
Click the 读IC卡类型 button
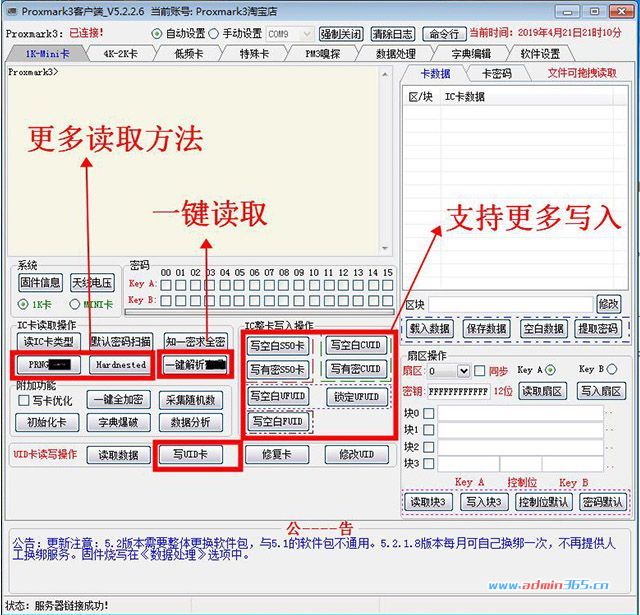pyautogui.click(x=49, y=342)
